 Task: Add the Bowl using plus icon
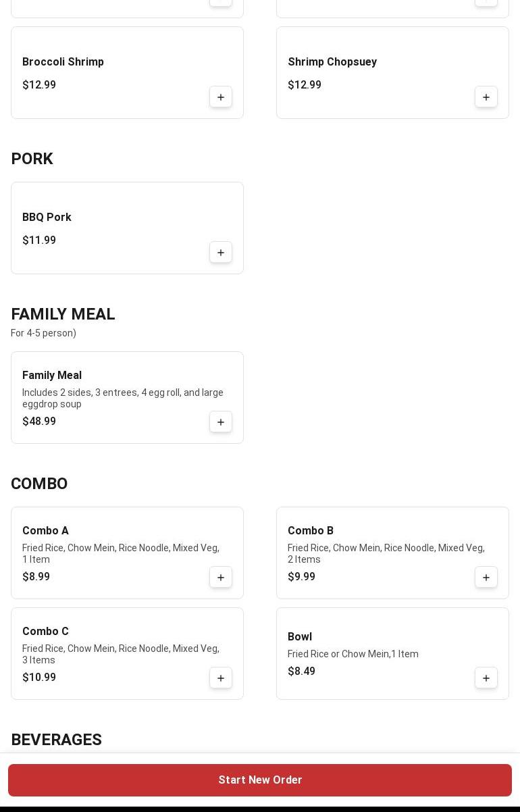click(486, 678)
